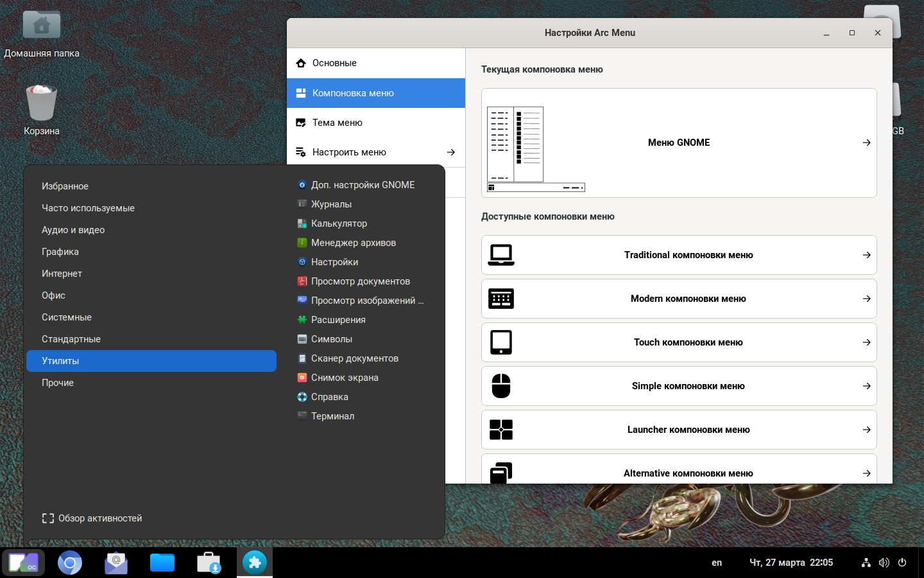Screen dimensions: 924x578
Task: Click the Менеджер архивов icon
Action: click(x=302, y=243)
